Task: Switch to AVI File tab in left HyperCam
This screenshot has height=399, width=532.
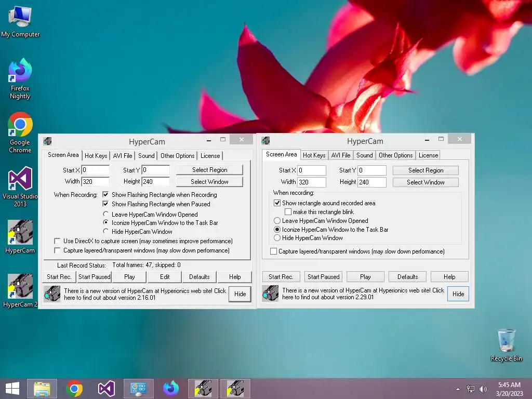Action: pos(123,156)
